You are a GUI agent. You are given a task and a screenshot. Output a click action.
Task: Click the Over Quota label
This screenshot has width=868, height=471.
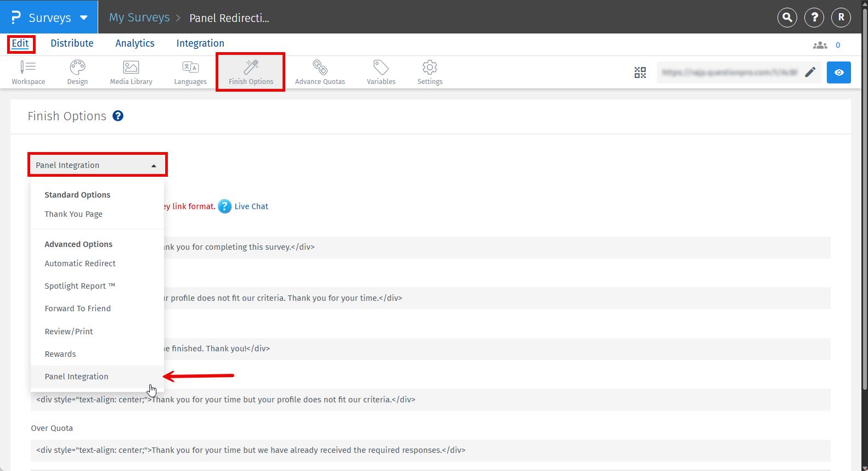(x=52, y=428)
